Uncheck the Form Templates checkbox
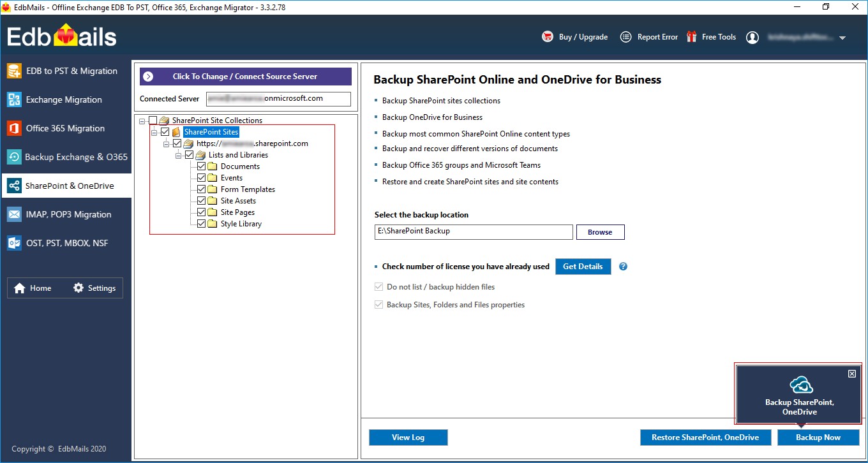This screenshot has height=463, width=868. pyautogui.click(x=201, y=189)
